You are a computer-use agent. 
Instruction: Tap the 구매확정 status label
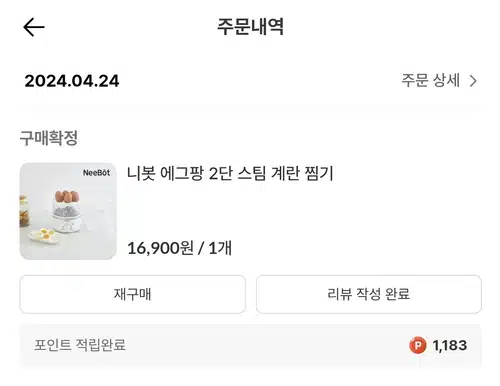point(49,138)
